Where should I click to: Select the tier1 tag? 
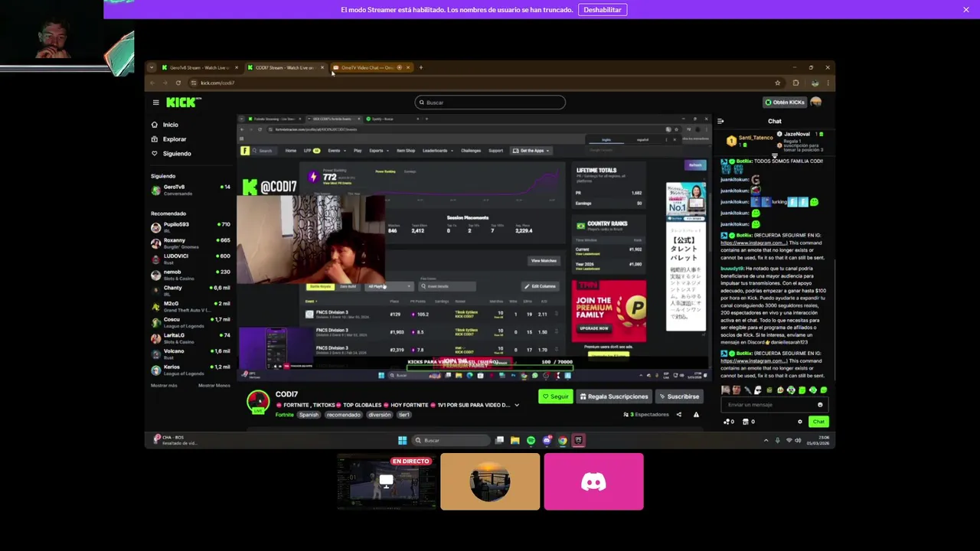404,415
